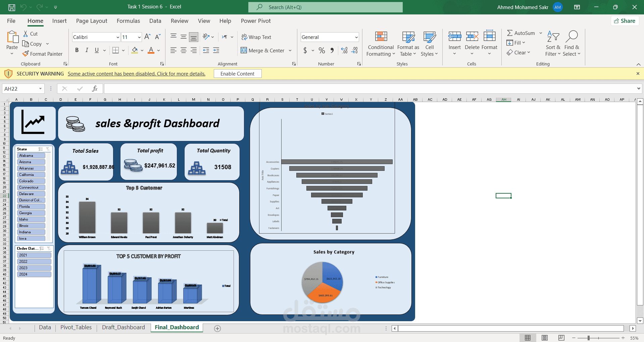Viewport: 644px width, 342px height.
Task: Click the Save icon in title bar
Action: [x=12, y=7]
